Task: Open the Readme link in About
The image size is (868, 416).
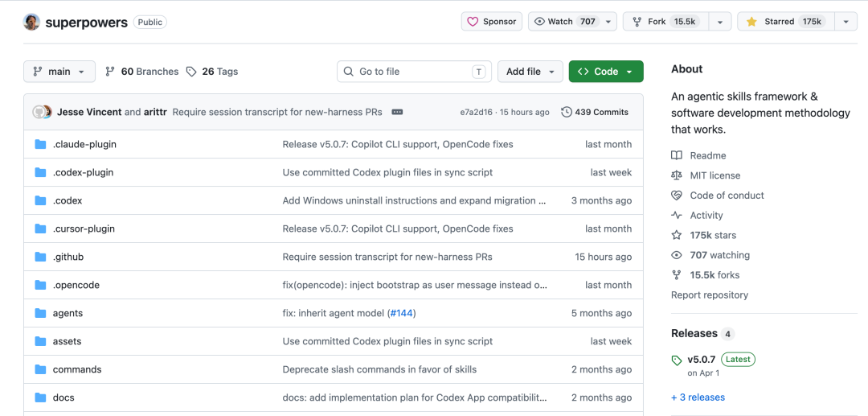Action: (708, 155)
